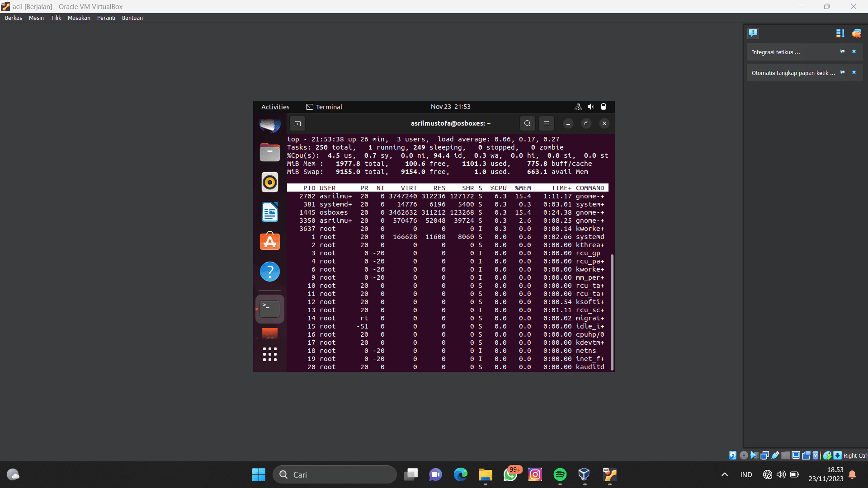
Task: Open the Windows notification bell
Action: click(x=852, y=474)
